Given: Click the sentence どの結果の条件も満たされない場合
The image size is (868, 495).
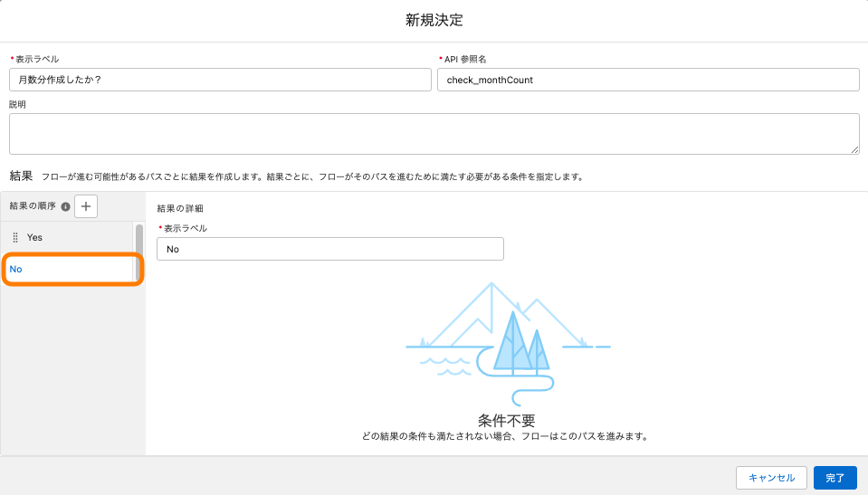Looking at the screenshot, I should point(505,436).
